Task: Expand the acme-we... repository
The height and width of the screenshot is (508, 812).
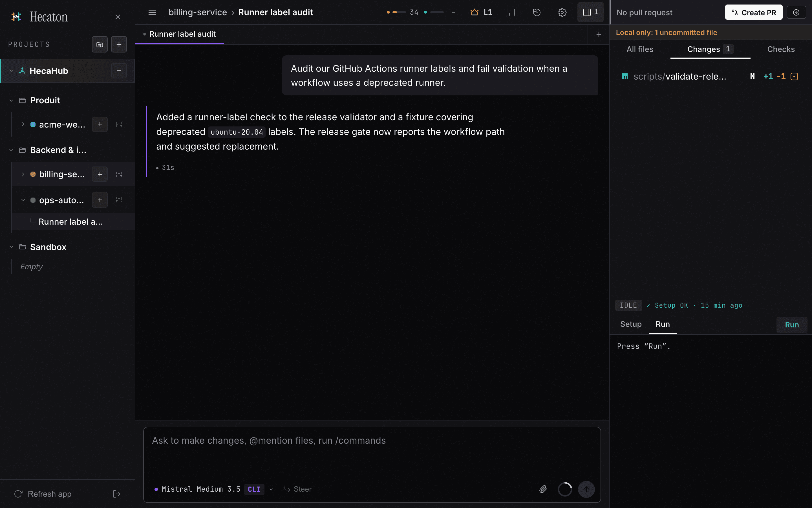Action: click(23, 124)
